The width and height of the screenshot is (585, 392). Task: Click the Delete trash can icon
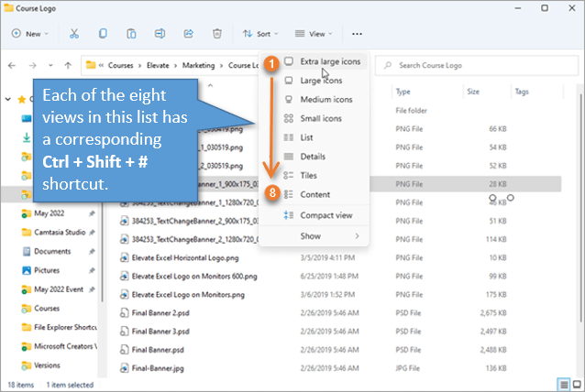(216, 34)
